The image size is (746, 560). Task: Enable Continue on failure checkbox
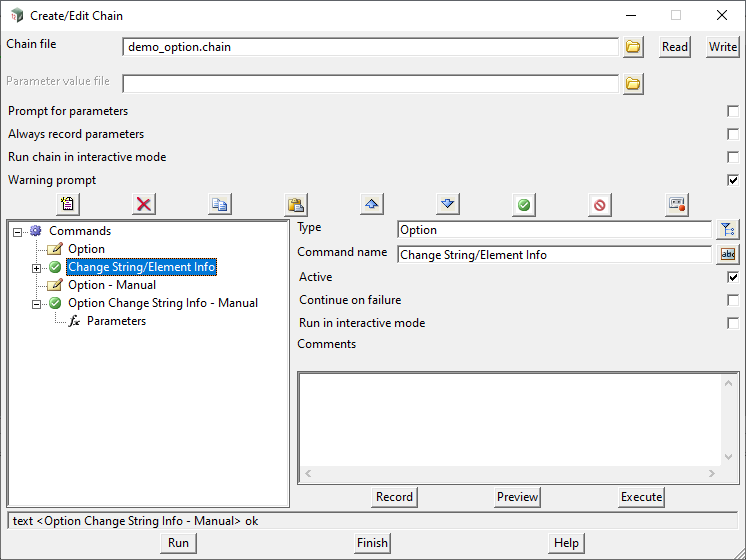click(x=733, y=300)
